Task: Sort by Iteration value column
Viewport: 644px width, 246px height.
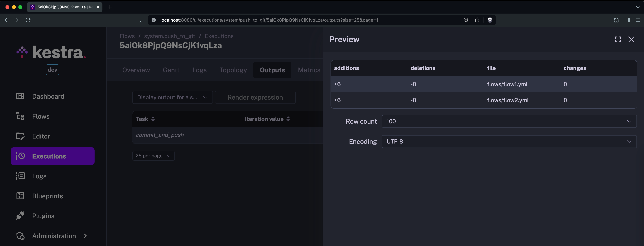Action: (x=288, y=119)
